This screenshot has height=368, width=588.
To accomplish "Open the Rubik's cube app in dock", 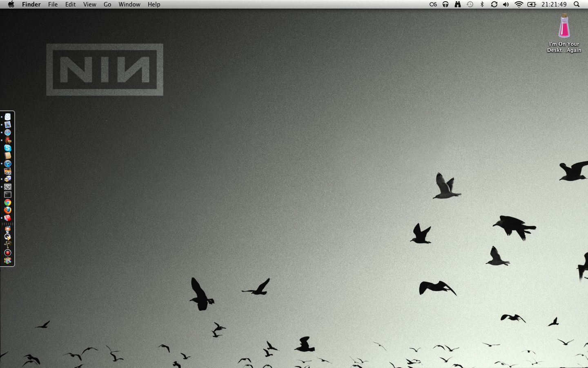I will coord(8,260).
